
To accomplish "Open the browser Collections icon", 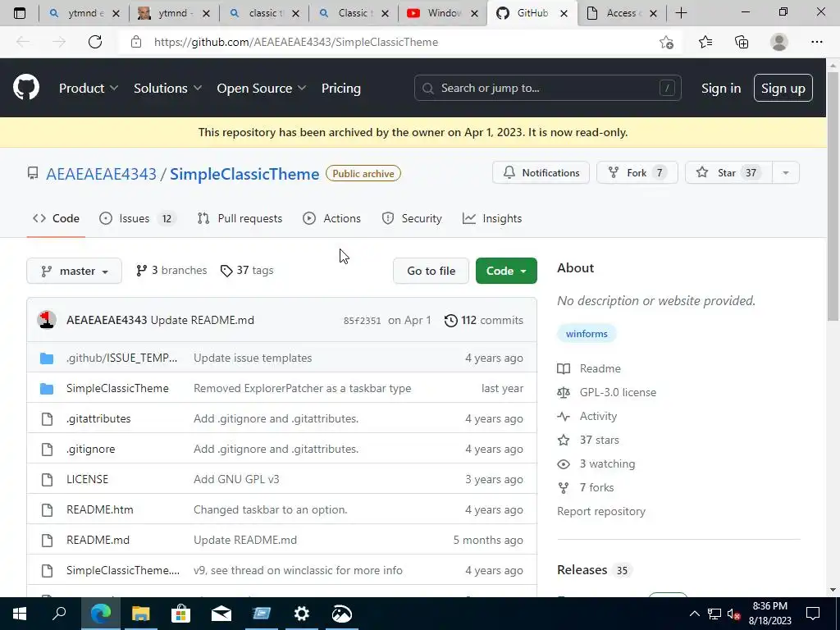I will (742, 42).
